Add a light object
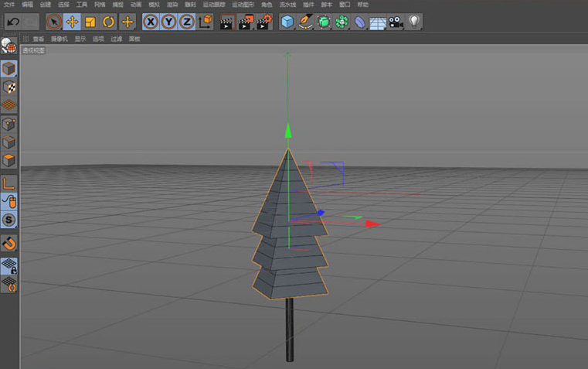 click(x=414, y=22)
